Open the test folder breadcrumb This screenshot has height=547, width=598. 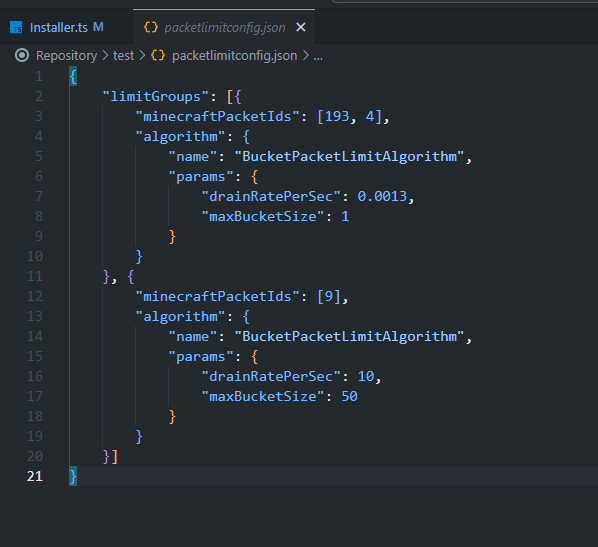tap(123, 56)
